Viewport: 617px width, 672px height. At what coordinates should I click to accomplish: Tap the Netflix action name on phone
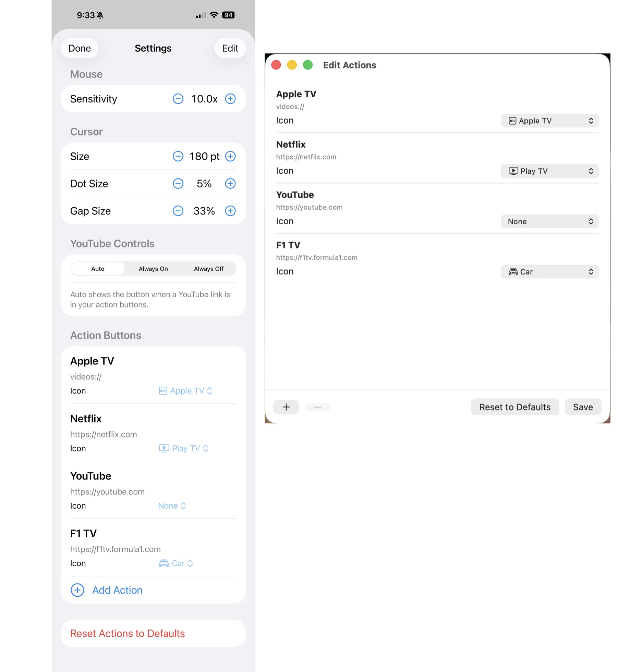86,419
